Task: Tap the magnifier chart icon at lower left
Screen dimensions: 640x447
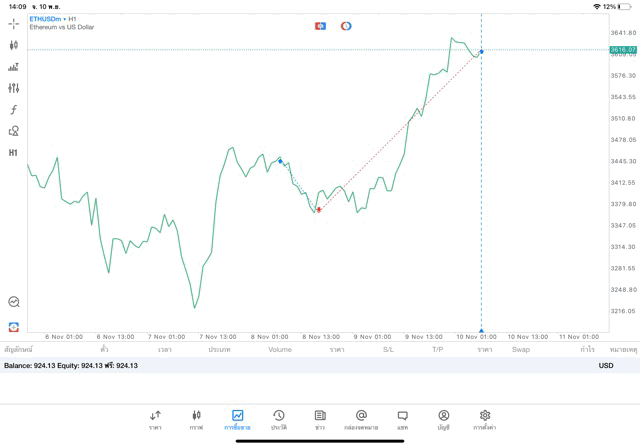Action: [x=14, y=302]
